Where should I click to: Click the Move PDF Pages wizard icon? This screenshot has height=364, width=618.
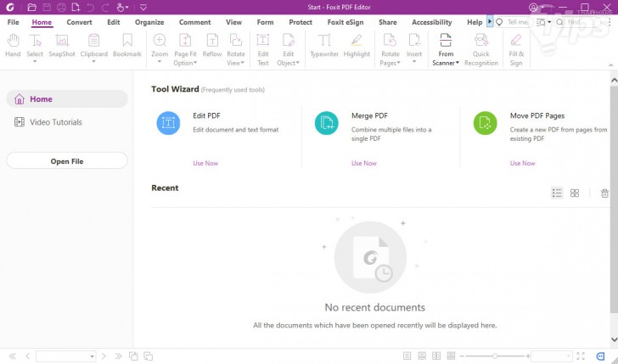tap(486, 123)
